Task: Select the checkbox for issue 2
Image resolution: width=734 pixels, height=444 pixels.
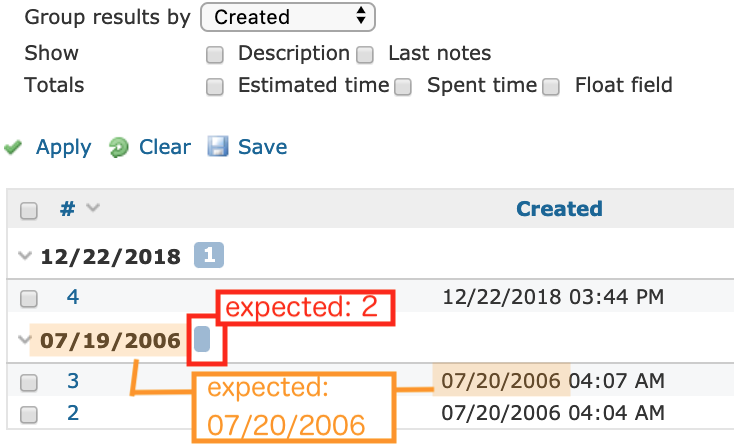Action: tap(29, 414)
